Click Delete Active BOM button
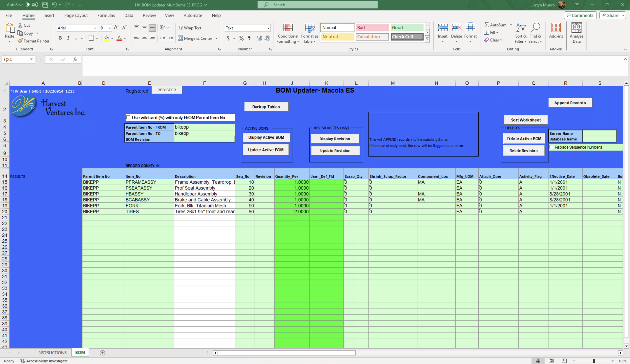This screenshot has height=364, width=630. (x=524, y=139)
